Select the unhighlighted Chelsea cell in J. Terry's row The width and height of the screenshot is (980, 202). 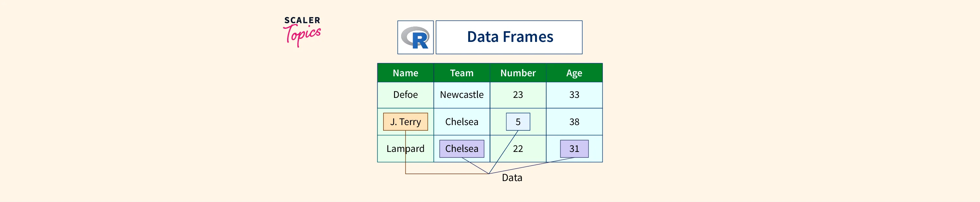462,121
